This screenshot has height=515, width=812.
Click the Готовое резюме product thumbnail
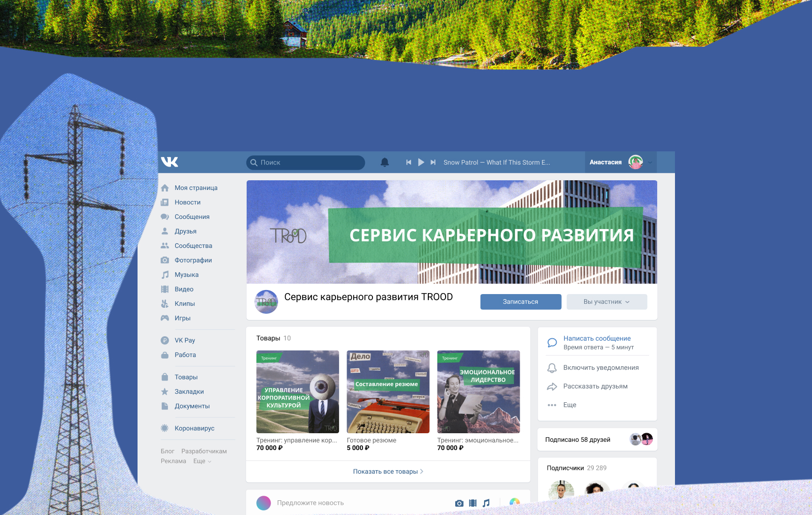click(388, 392)
